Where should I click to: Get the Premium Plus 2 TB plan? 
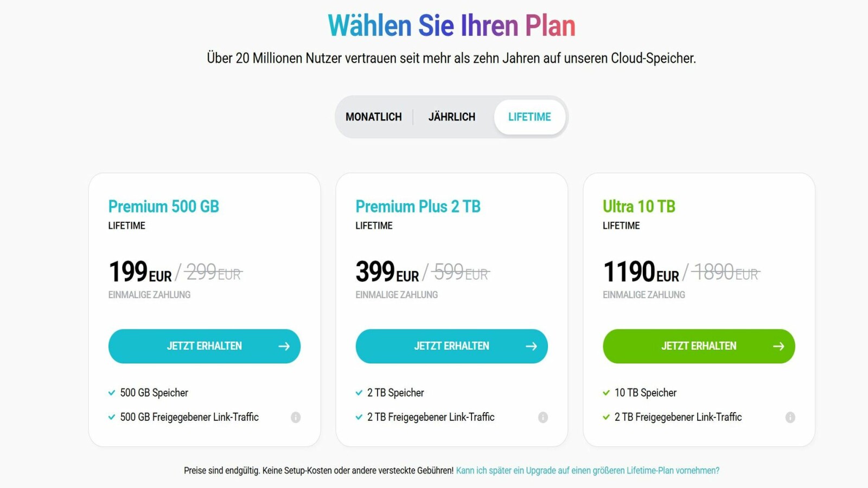pyautogui.click(x=451, y=346)
